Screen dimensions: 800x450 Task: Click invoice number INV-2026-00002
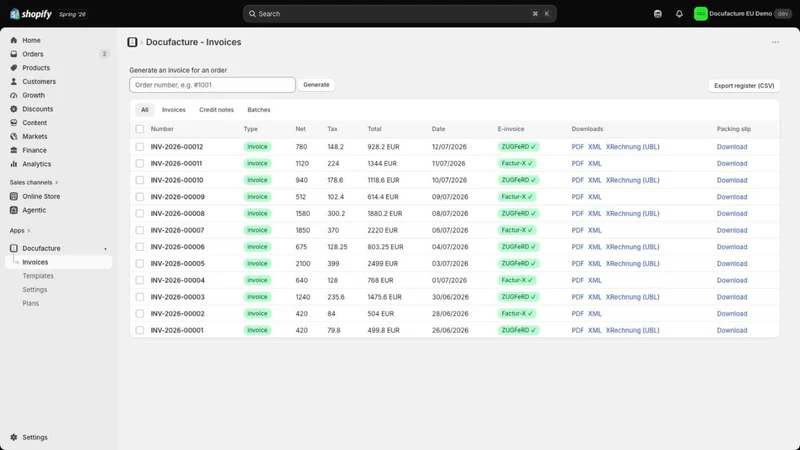coord(178,314)
